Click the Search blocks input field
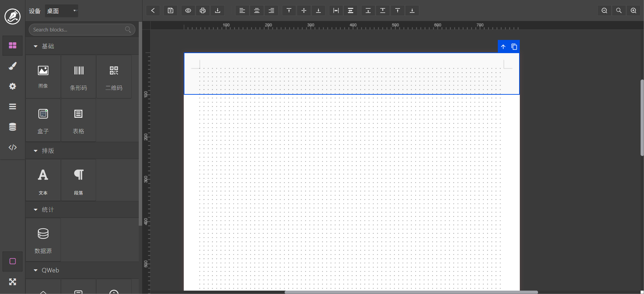 tap(79, 30)
